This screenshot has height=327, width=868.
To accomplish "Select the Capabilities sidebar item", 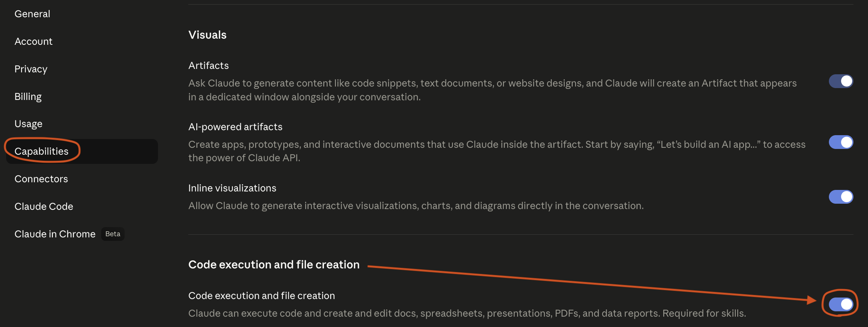I will click(x=41, y=151).
